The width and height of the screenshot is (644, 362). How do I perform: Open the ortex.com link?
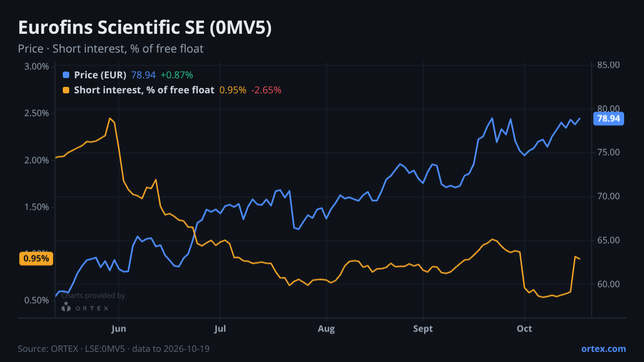click(x=604, y=349)
